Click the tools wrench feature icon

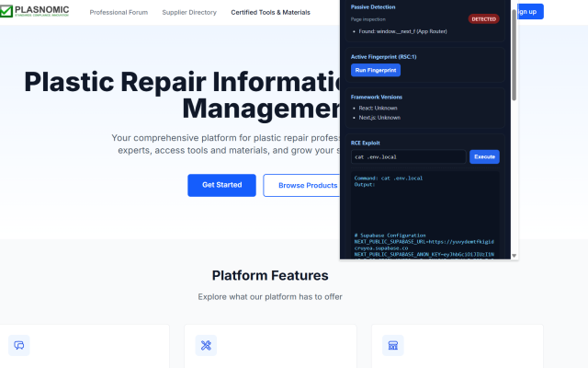coord(206,345)
